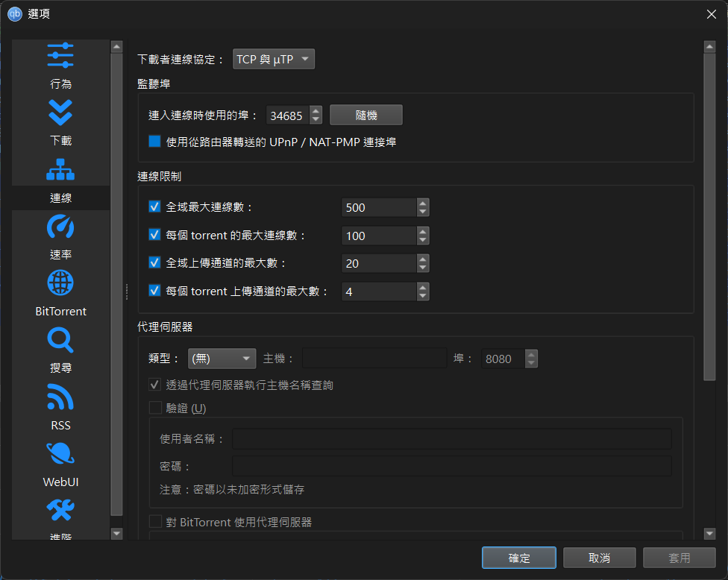This screenshot has width=728, height=580.
Task: Decrease the listening port 34685 value
Action: 316,120
